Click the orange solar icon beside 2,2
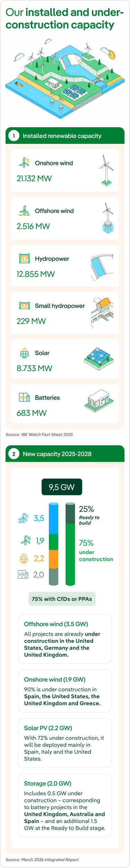 pyautogui.click(x=24, y=558)
